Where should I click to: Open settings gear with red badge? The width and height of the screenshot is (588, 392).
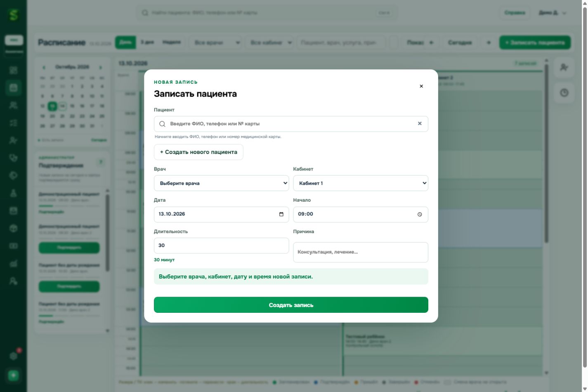point(14,356)
